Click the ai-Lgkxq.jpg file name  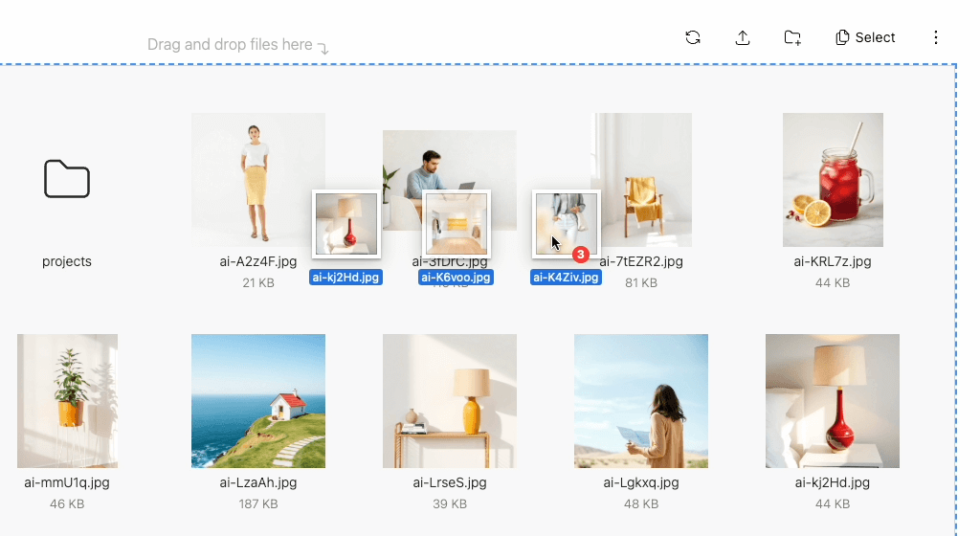(641, 482)
